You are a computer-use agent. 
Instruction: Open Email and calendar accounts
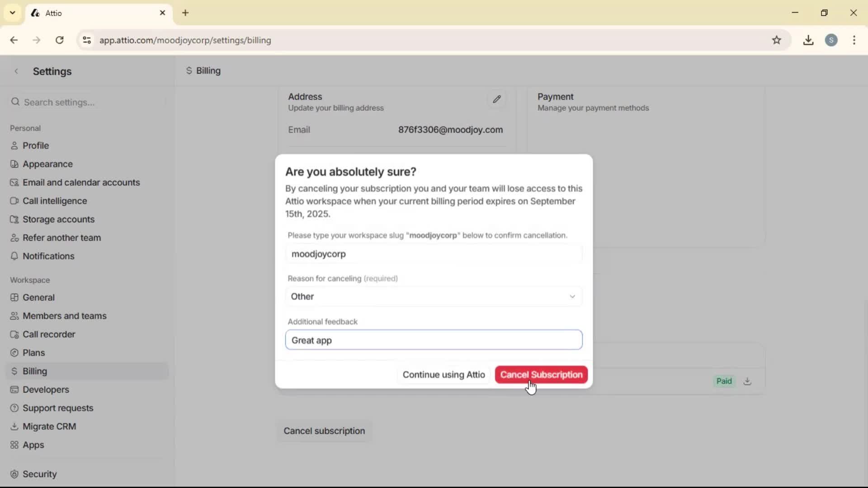click(81, 183)
